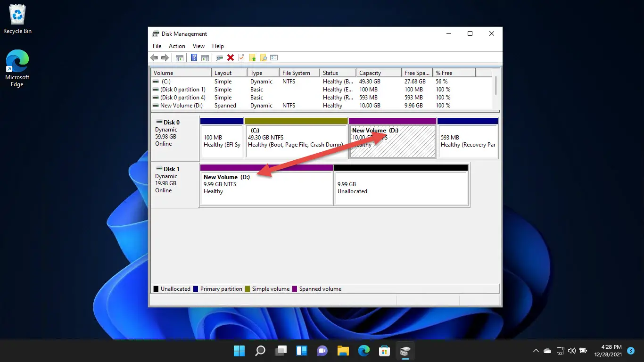Click the battery tray icon
This screenshot has width=644, height=362.
tap(584, 351)
